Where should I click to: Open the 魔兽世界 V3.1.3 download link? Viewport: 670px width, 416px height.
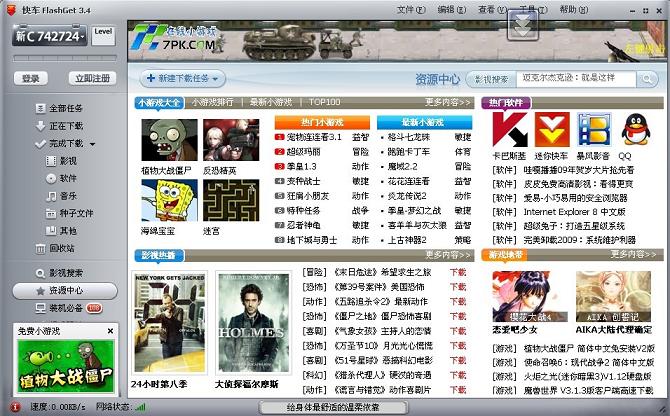(588, 390)
